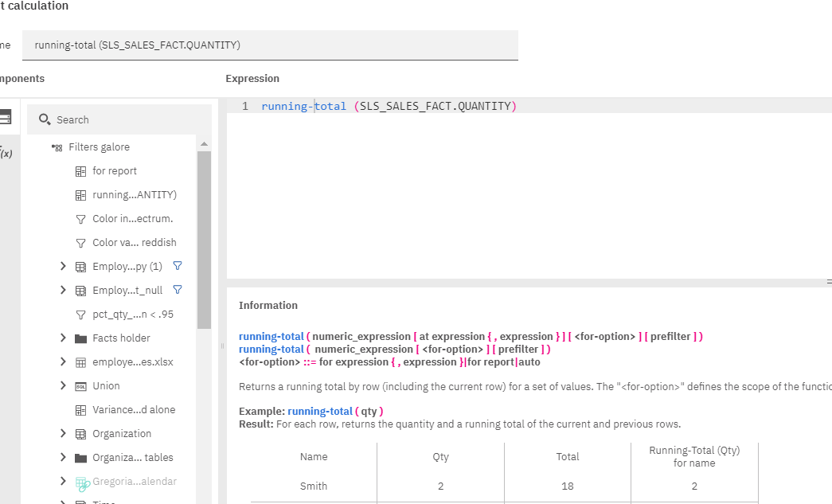Click the spreadsheet icon of 'employe...es.xlsx'

click(80, 362)
